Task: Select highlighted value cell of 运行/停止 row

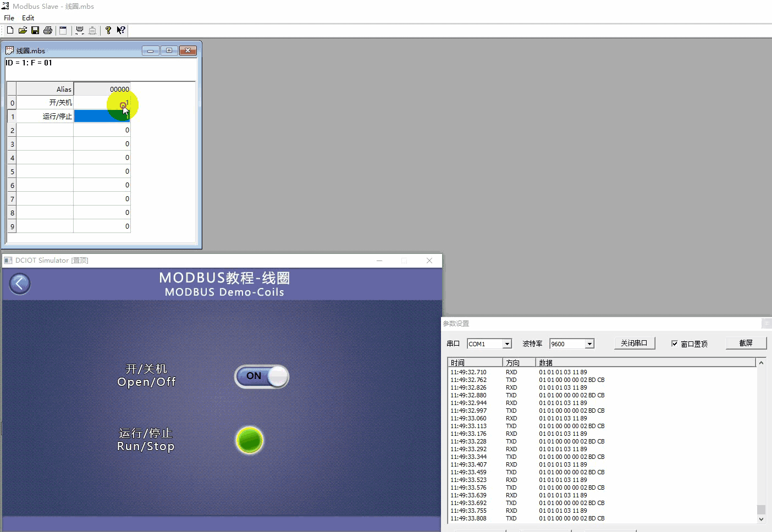Action: click(102, 117)
